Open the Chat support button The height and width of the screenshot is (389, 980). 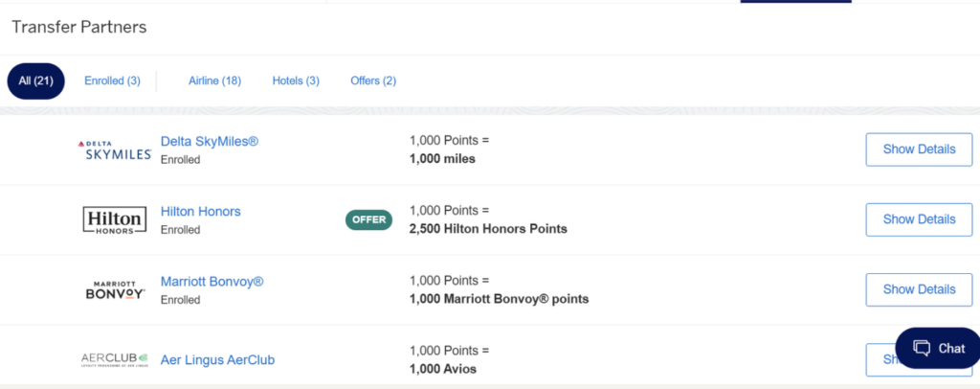click(x=938, y=348)
